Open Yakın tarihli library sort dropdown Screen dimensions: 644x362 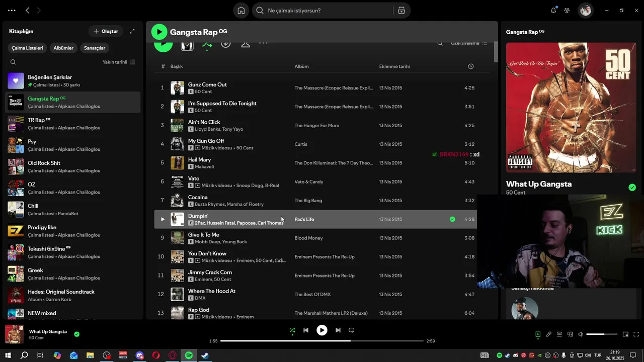pos(119,62)
